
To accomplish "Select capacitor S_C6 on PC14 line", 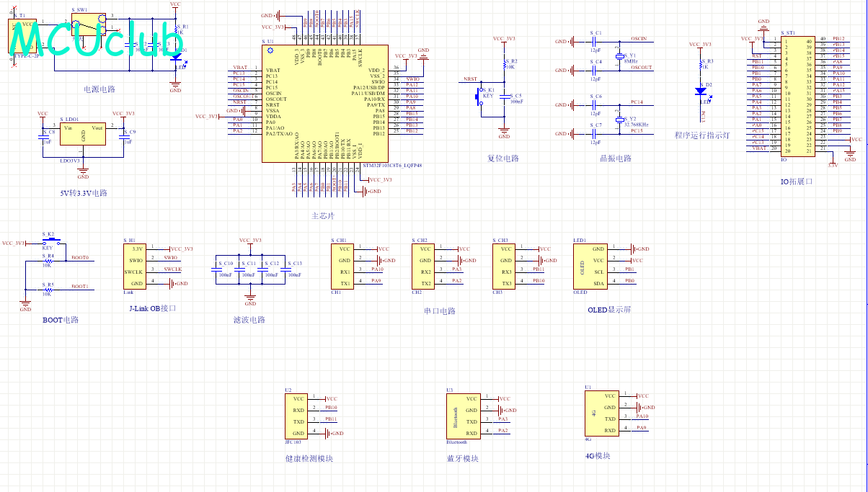I will (x=595, y=105).
